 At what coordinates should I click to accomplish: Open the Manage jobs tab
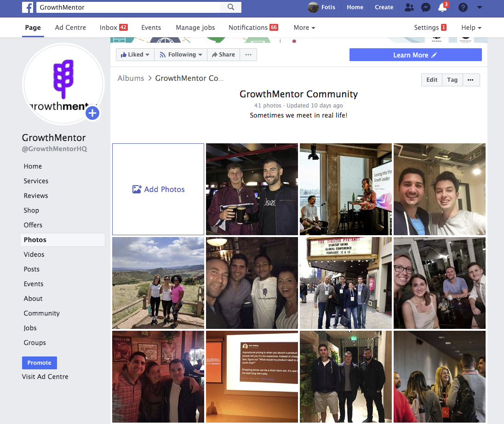(x=195, y=28)
